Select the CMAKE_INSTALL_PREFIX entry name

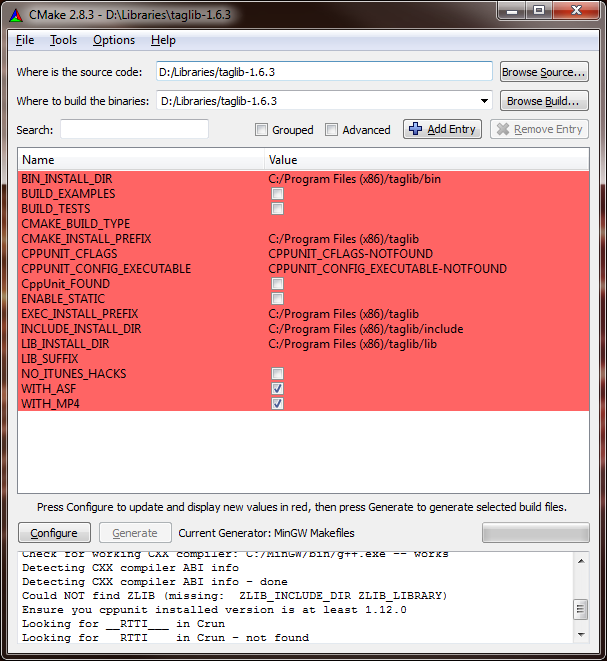point(86,239)
